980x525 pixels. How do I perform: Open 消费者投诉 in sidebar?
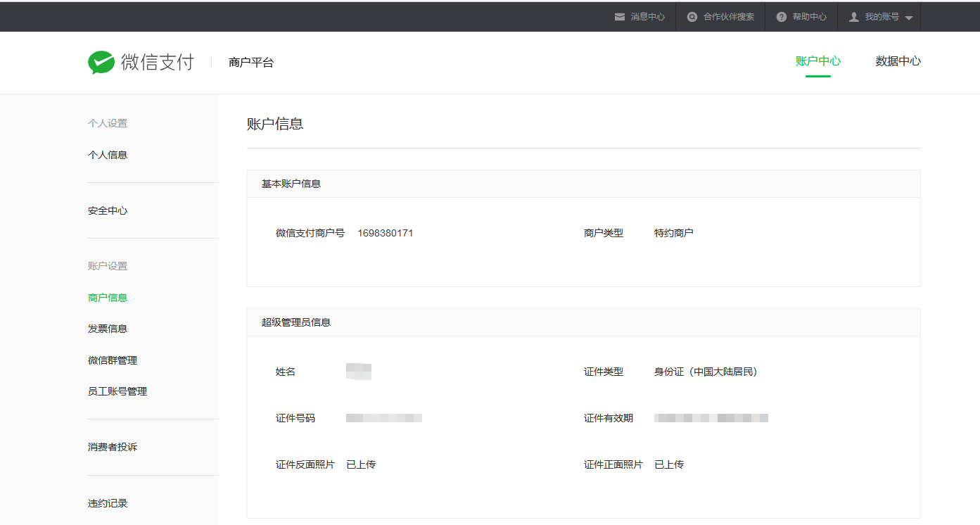click(x=113, y=447)
